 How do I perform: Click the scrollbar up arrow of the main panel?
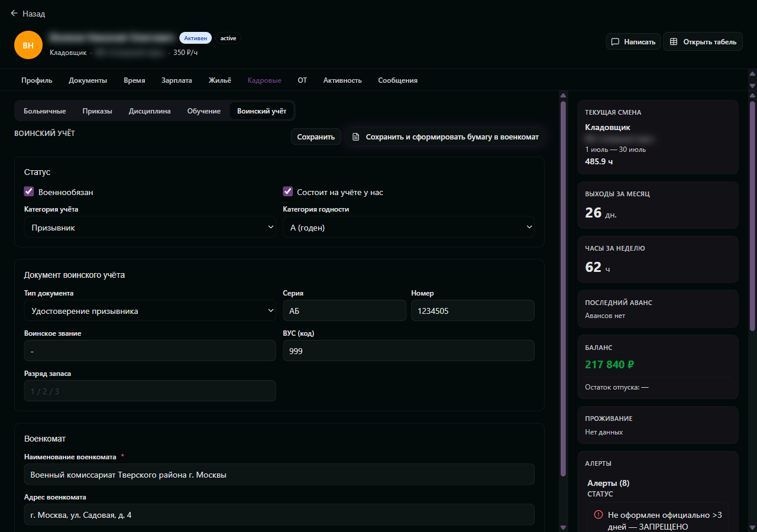[x=563, y=96]
